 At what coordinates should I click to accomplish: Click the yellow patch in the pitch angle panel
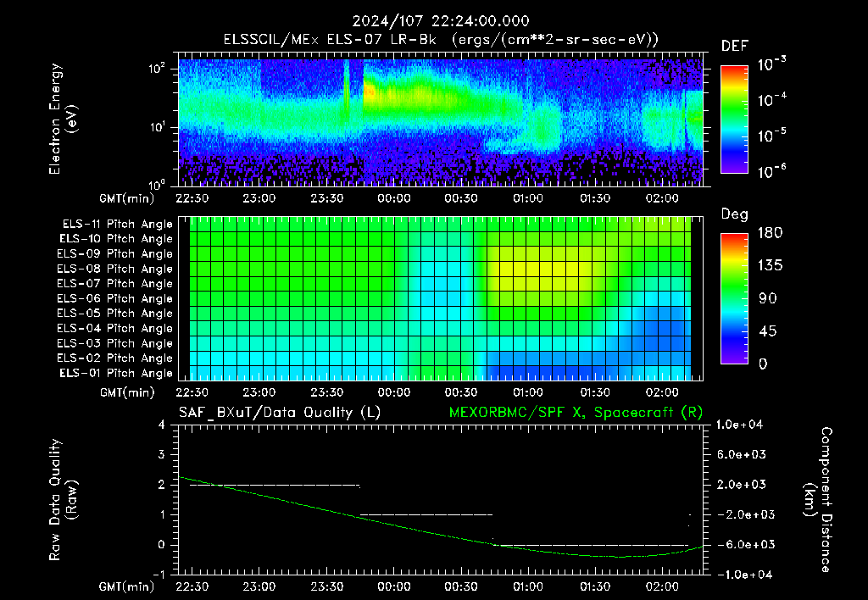coord(540,269)
